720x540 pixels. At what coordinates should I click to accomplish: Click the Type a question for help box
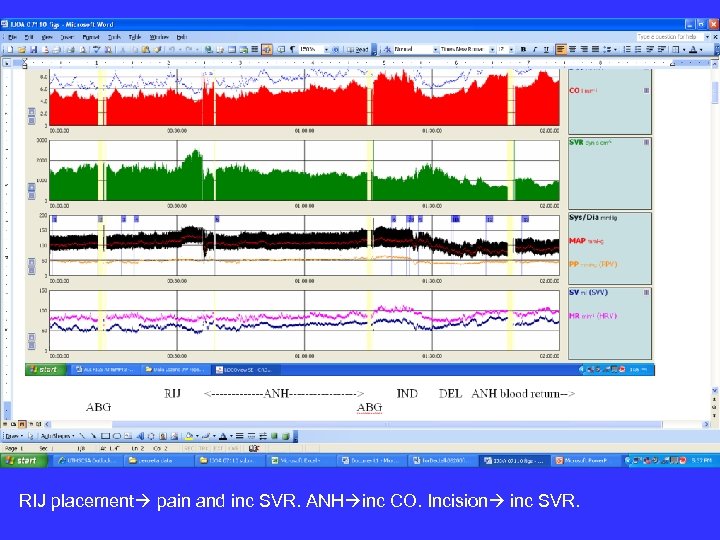(x=669, y=36)
